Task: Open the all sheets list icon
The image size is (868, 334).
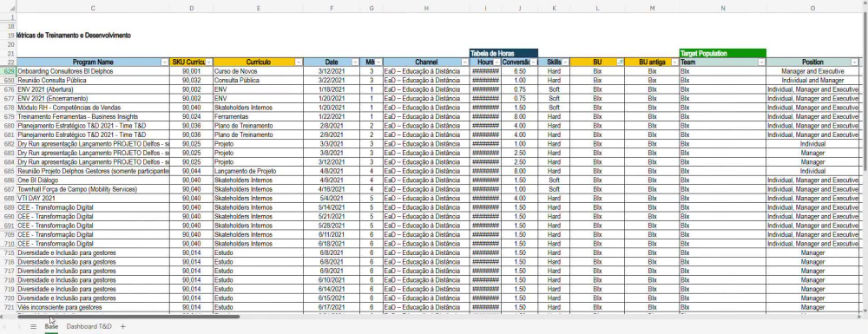Action: click(x=33, y=327)
